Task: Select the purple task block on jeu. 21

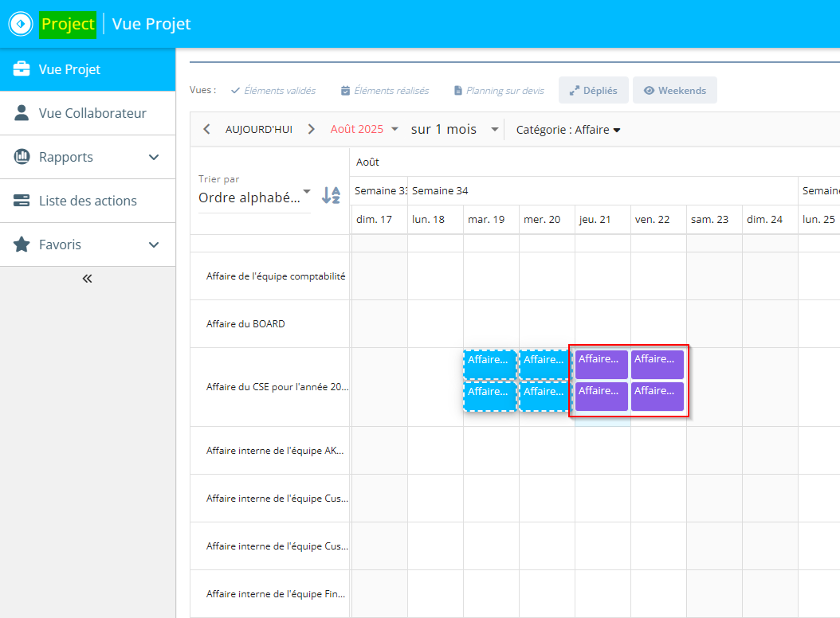Action: tap(602, 364)
